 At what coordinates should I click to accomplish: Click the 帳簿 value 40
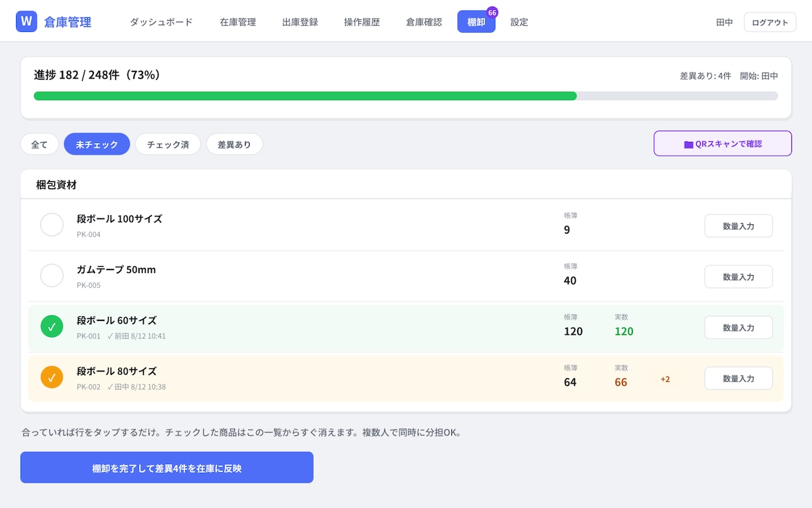point(570,281)
